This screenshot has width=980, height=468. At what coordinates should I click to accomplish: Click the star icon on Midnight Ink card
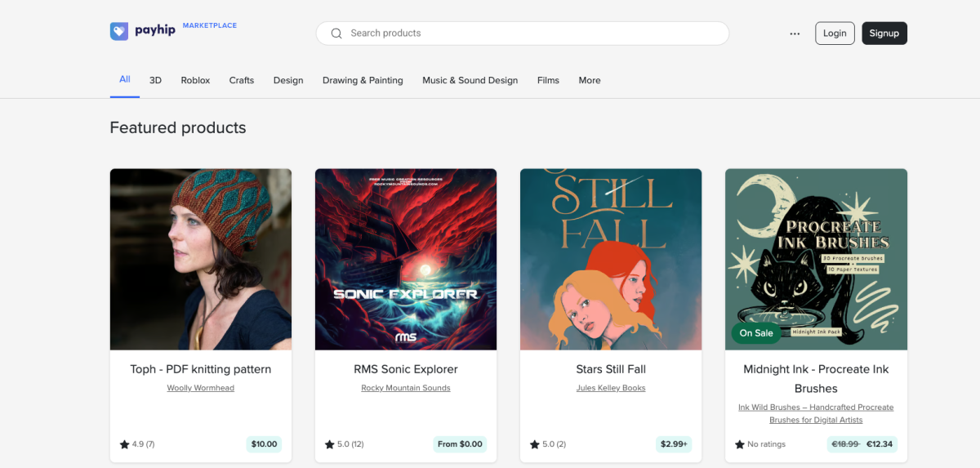739,444
